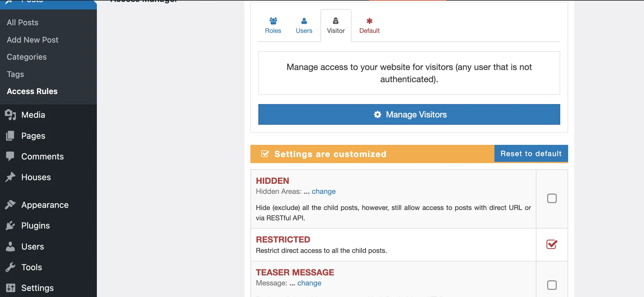The image size is (644, 297).
Task: Open Categories in sidebar
Action: 27,57
